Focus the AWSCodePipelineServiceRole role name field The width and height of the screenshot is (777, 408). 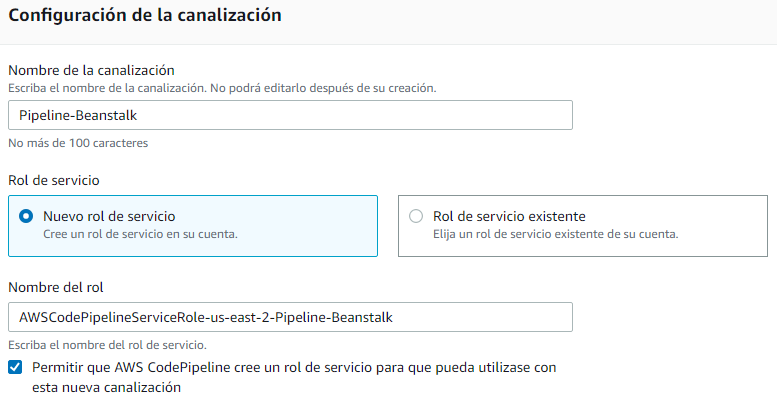pos(290,317)
